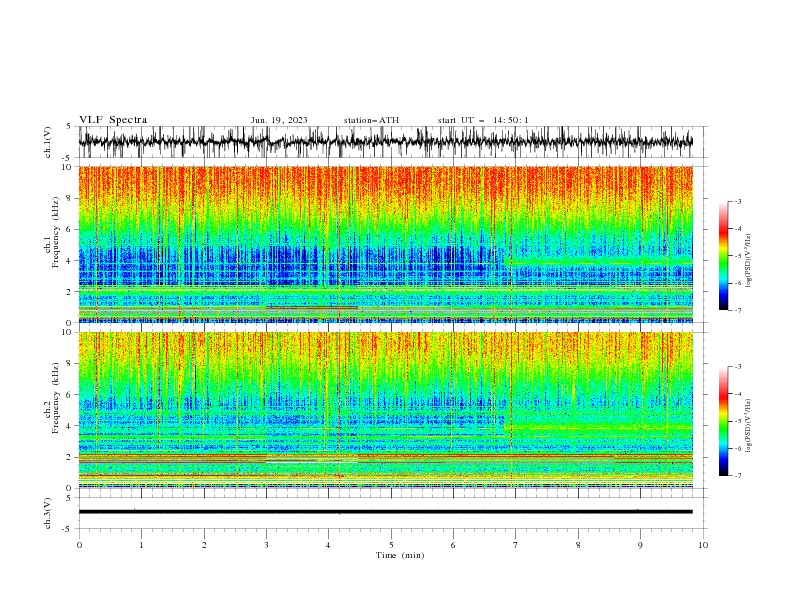Screen dimensions: 792x612
Task: Click time axis tick label "7"
Action: pos(516,545)
